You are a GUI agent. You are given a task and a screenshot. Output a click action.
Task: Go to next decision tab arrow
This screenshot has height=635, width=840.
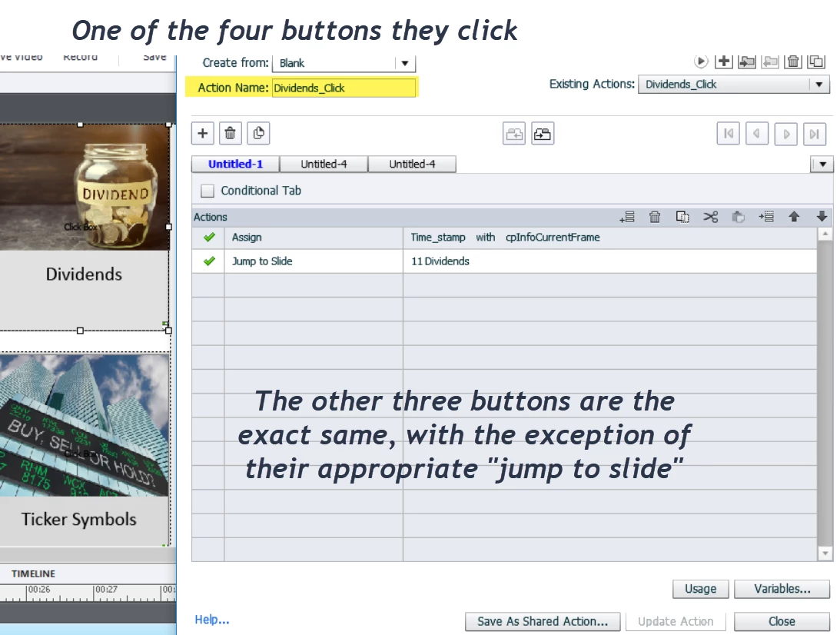(786, 134)
